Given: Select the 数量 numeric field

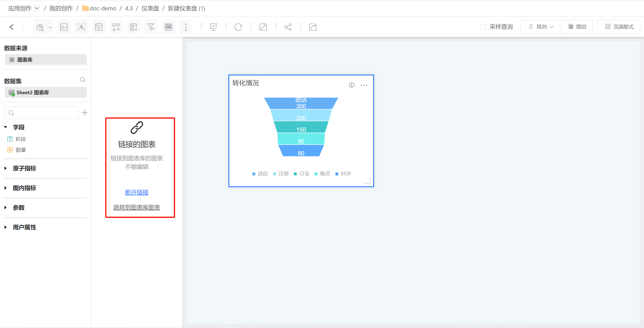Looking at the screenshot, I should click(x=21, y=150).
